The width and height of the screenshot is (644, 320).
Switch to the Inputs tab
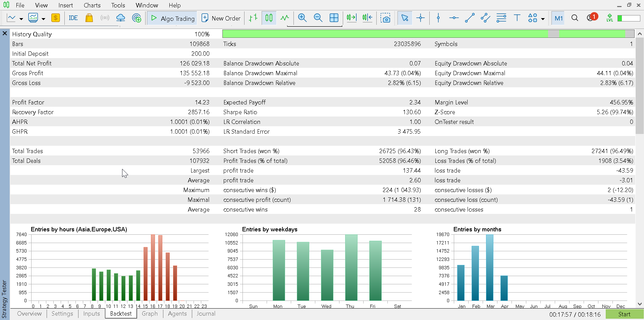(x=92, y=314)
